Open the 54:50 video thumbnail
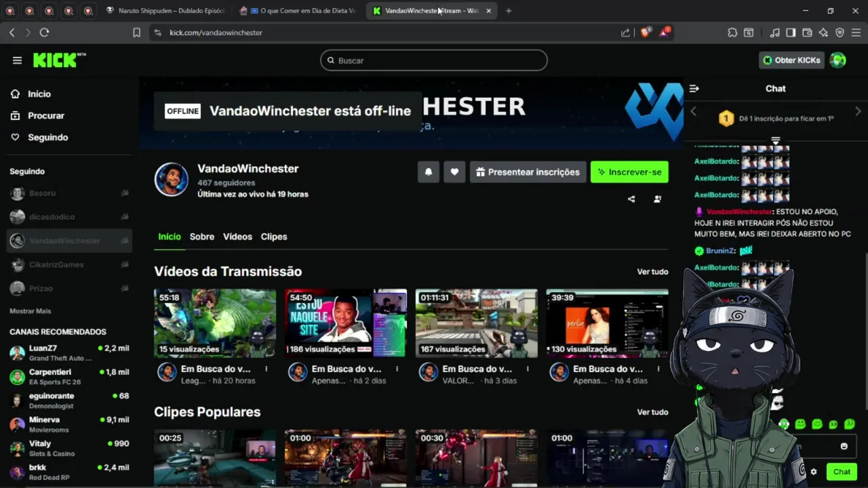Viewport: 868px width, 488px height. tap(346, 323)
